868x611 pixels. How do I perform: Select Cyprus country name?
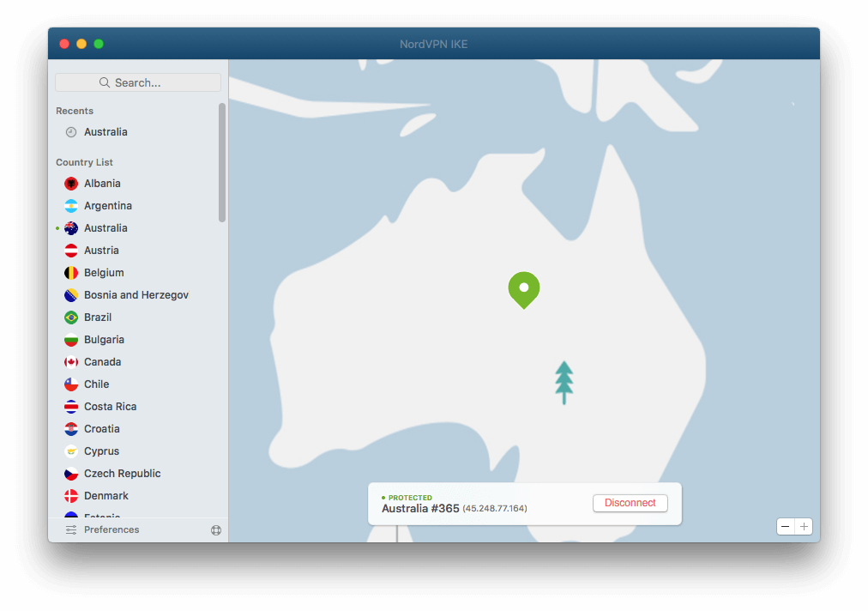(102, 451)
